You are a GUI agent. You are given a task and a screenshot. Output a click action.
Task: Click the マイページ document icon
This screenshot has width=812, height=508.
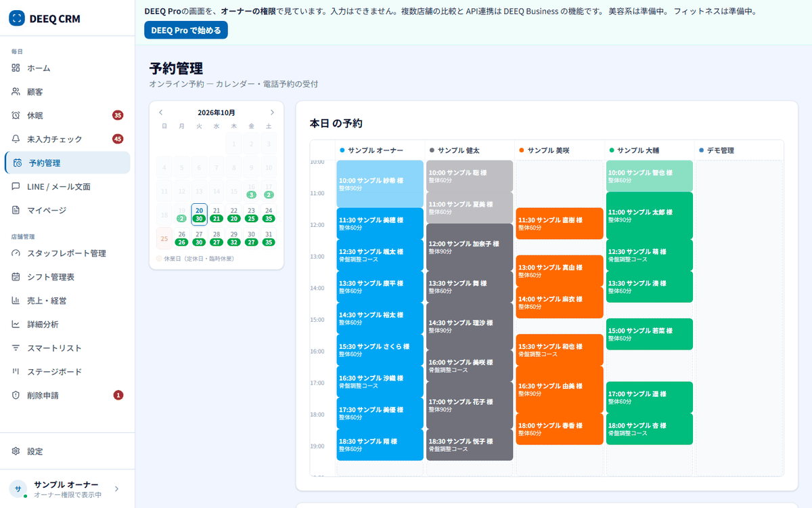pyautogui.click(x=16, y=210)
